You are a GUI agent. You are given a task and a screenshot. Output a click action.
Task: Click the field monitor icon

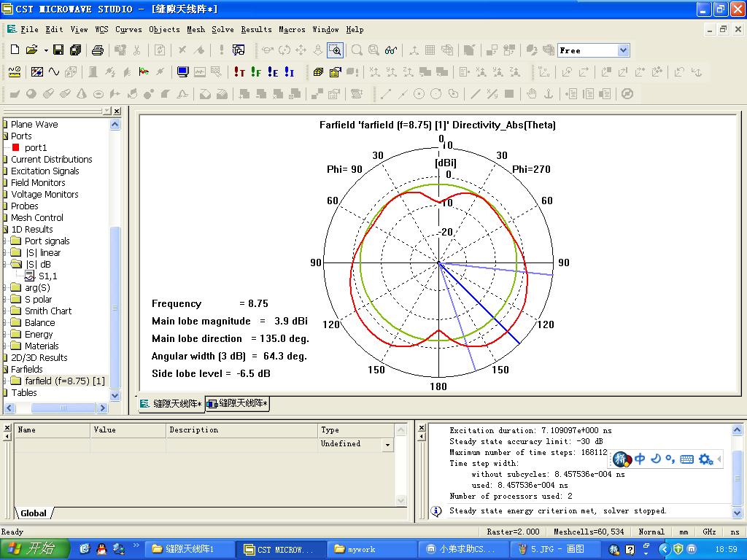click(x=144, y=72)
